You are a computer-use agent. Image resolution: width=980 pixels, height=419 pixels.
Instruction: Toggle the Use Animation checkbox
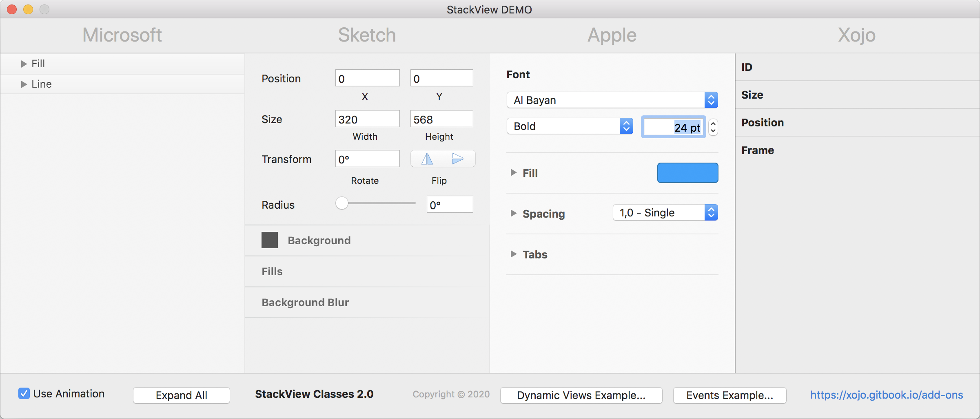coord(24,393)
